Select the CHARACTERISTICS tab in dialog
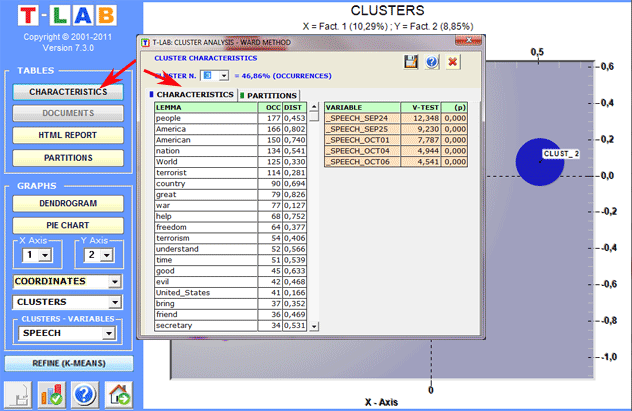Screen dimensions: 632x411 194,95
